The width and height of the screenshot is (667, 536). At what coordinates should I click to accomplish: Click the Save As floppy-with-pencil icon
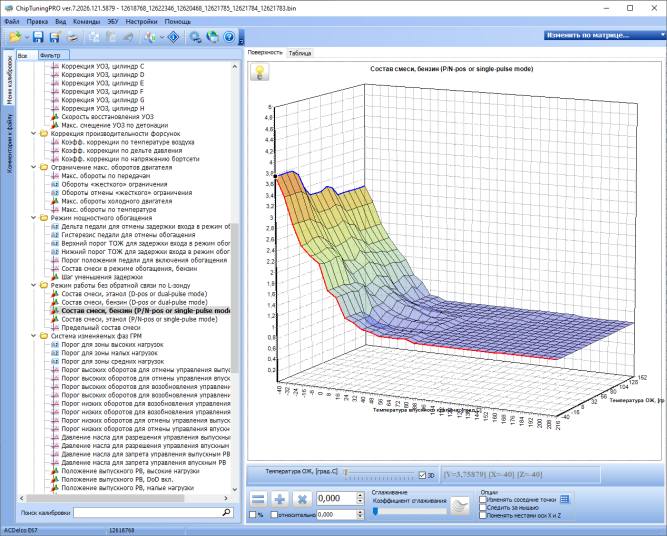point(55,37)
